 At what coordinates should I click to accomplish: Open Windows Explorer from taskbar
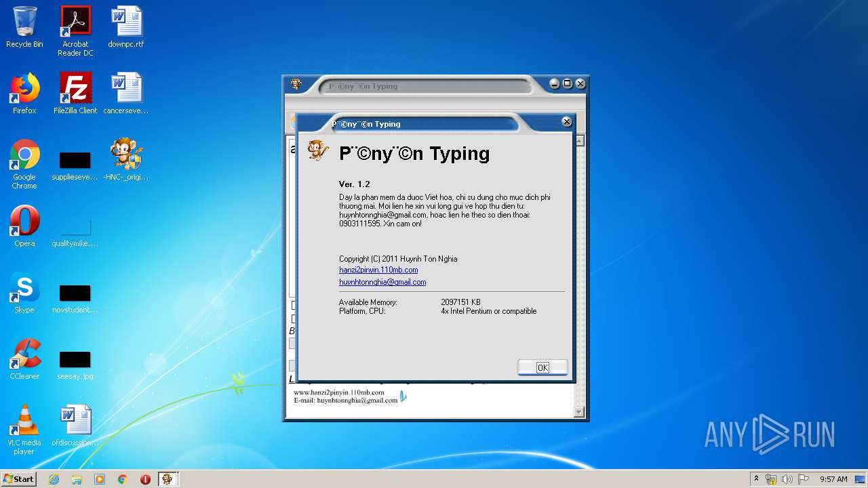coord(77,479)
